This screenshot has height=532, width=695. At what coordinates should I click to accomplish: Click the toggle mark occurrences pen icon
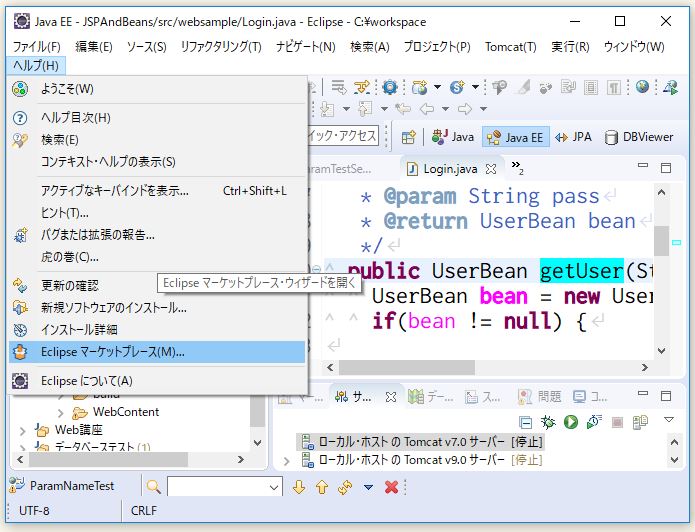(x=524, y=87)
